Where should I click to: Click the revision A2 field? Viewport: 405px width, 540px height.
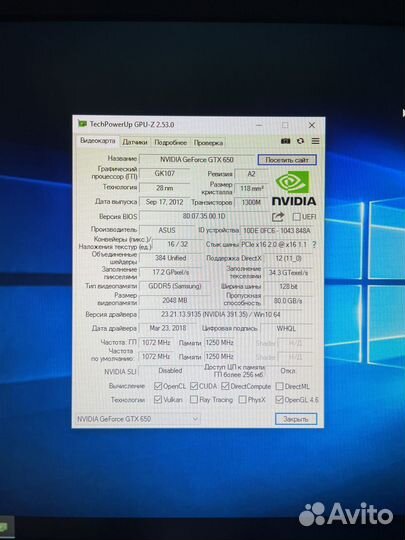[251, 174]
